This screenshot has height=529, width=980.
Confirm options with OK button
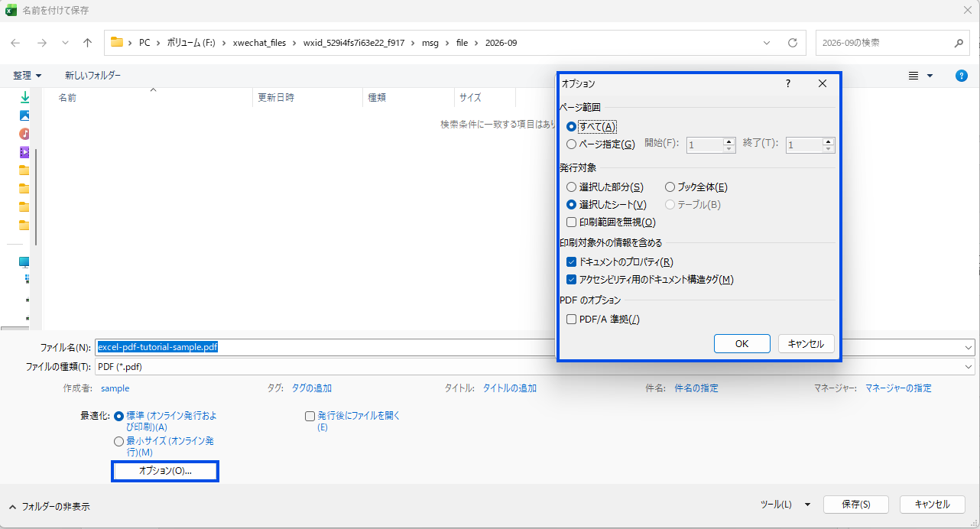(741, 344)
